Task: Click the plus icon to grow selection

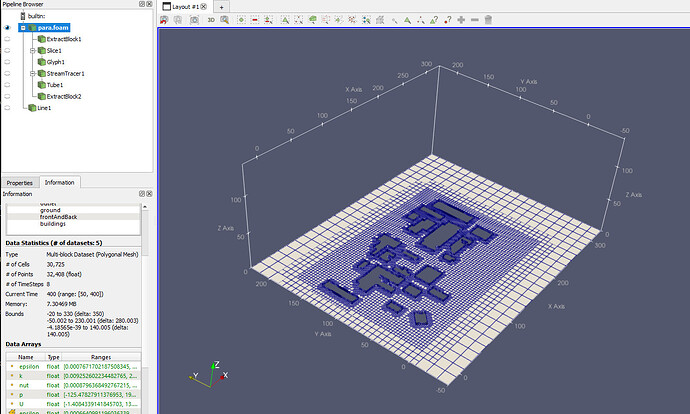Action: click(461, 20)
